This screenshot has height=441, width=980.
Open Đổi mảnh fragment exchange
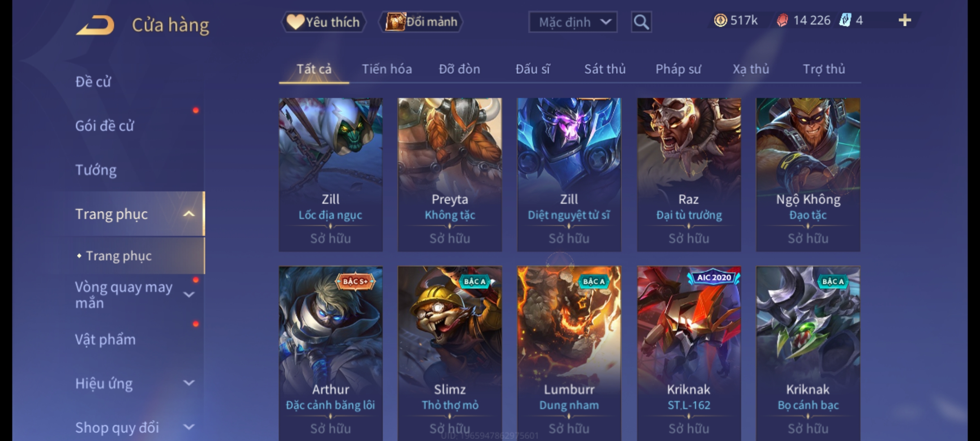pos(421,22)
